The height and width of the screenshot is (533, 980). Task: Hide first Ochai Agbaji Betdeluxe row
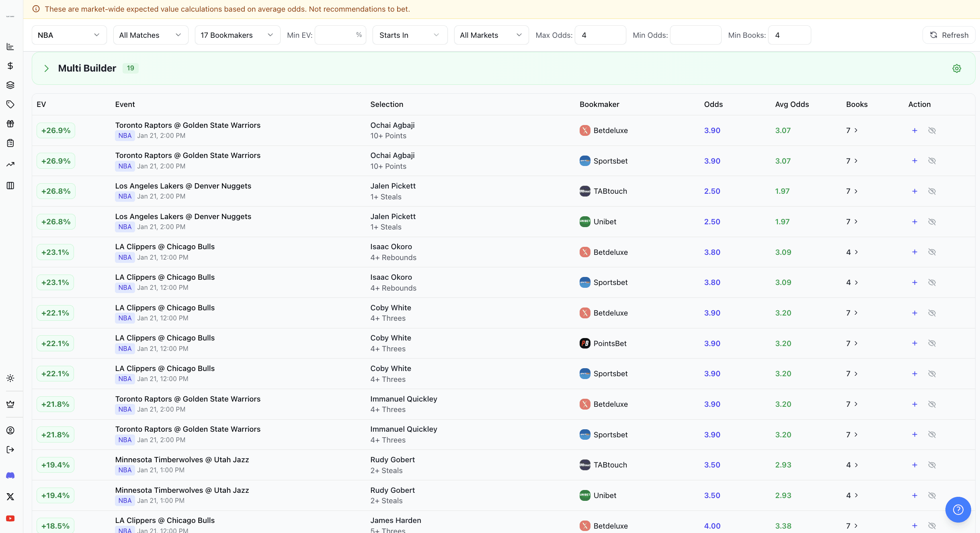tap(932, 131)
